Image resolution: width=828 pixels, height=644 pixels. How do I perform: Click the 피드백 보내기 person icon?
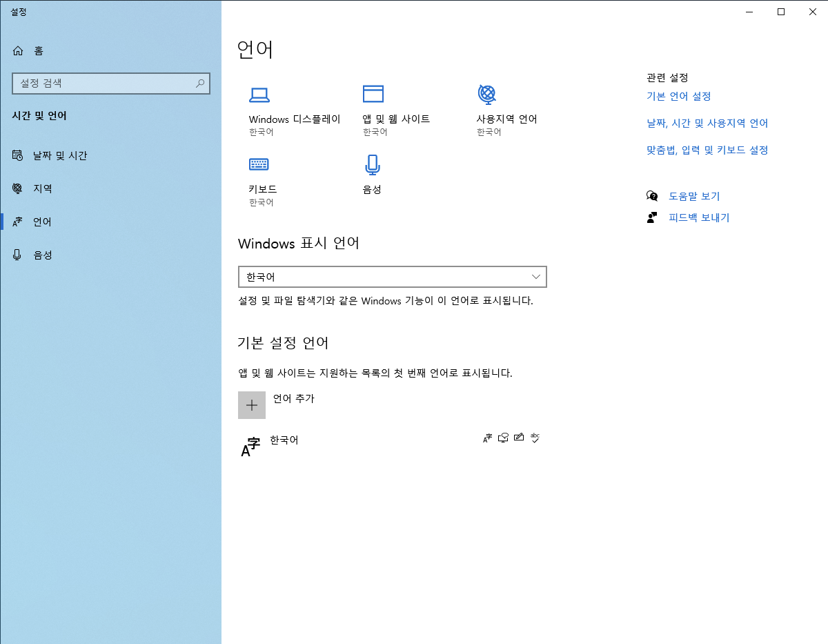(x=652, y=217)
